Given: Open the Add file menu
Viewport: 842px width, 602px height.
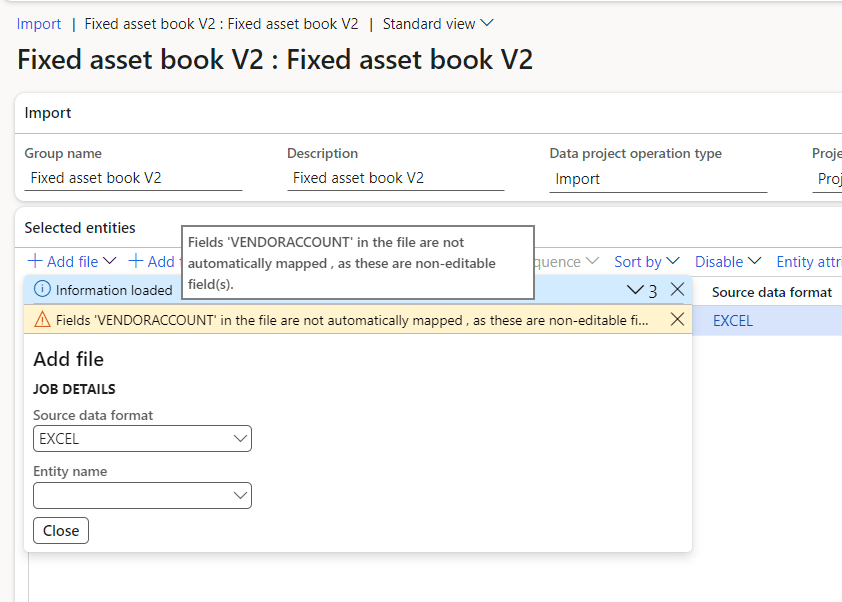Looking at the screenshot, I should pyautogui.click(x=72, y=262).
